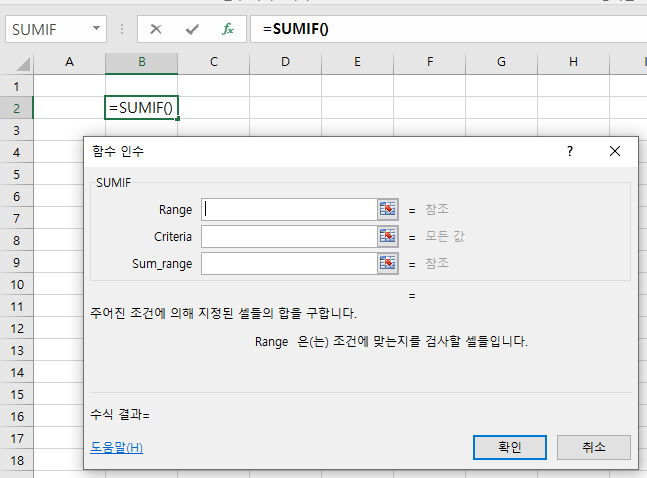647x478 pixels.
Task: Click the Range input field
Action: click(288, 209)
